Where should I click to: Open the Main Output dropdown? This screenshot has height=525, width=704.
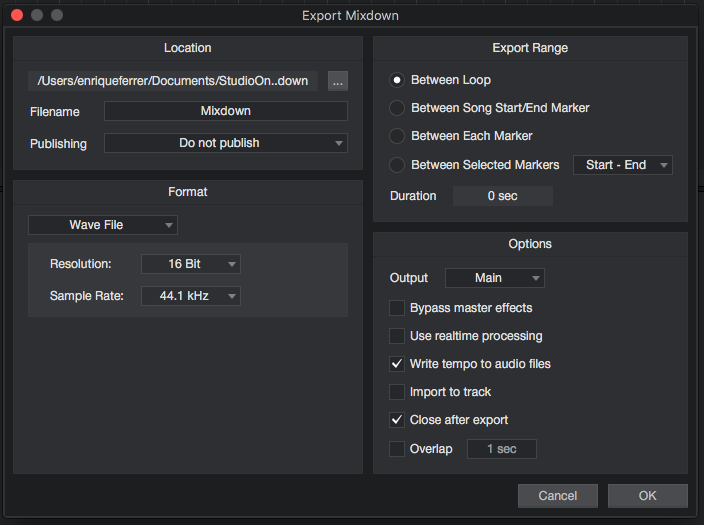click(x=495, y=278)
